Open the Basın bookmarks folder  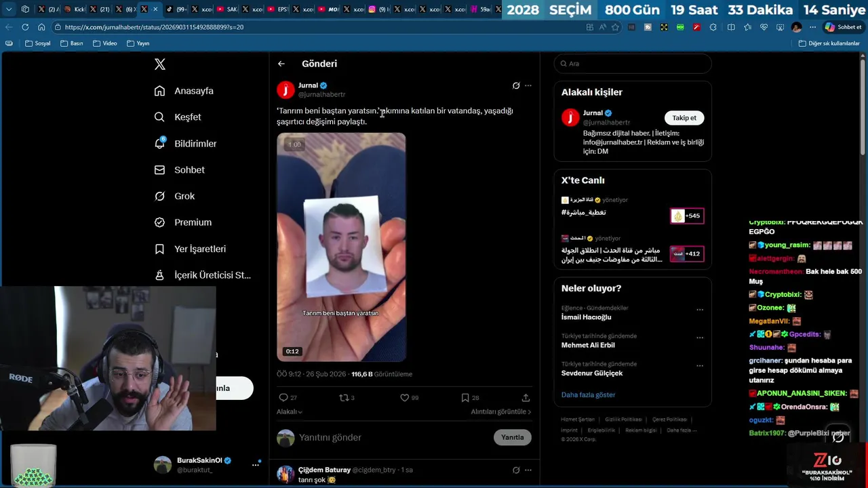(72, 43)
